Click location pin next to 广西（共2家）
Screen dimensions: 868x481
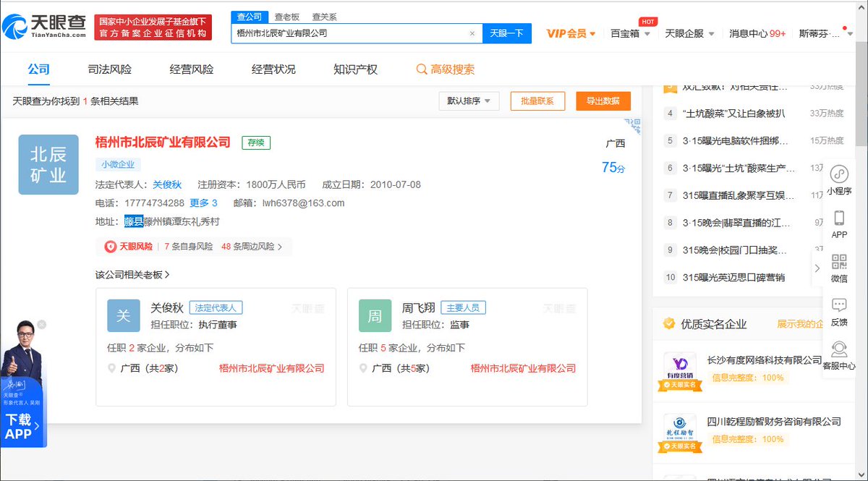[111, 368]
